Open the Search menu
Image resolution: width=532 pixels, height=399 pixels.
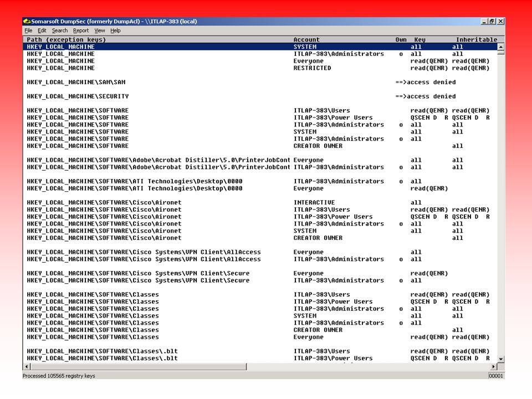[x=60, y=30]
